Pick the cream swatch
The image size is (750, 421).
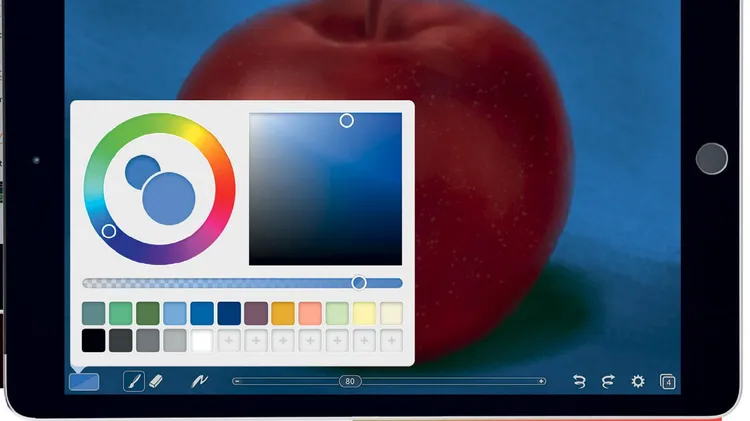(391, 313)
